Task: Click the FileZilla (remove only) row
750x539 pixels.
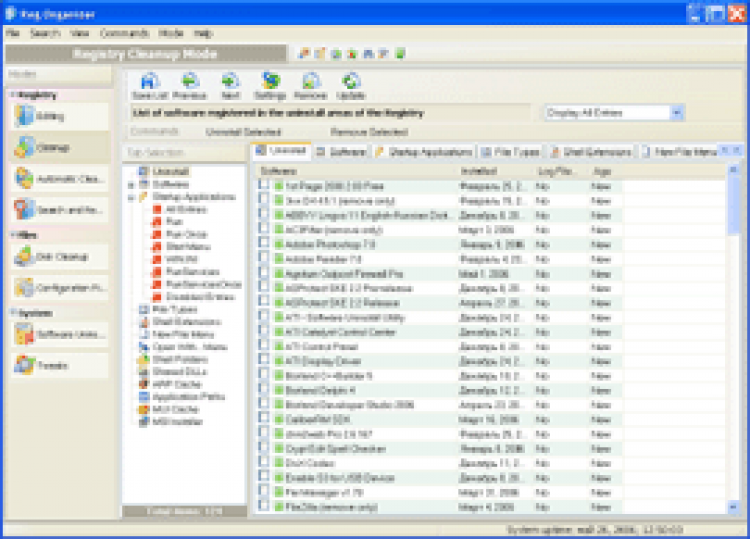Action: [440, 506]
